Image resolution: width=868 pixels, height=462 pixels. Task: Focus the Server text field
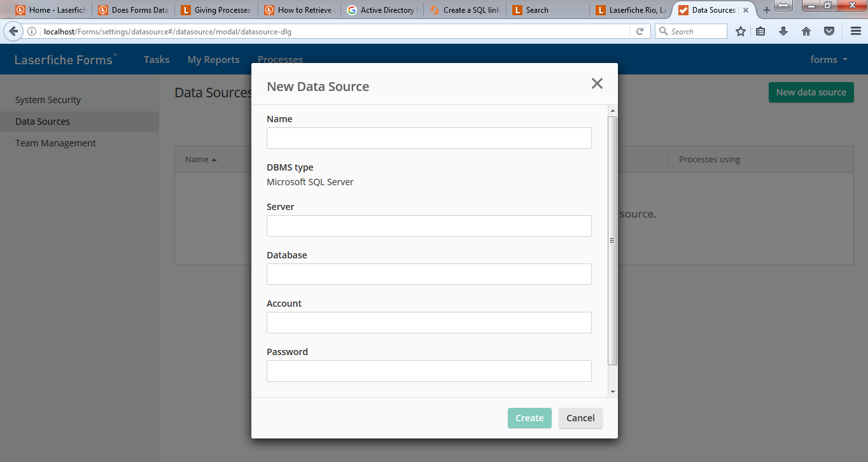point(429,226)
